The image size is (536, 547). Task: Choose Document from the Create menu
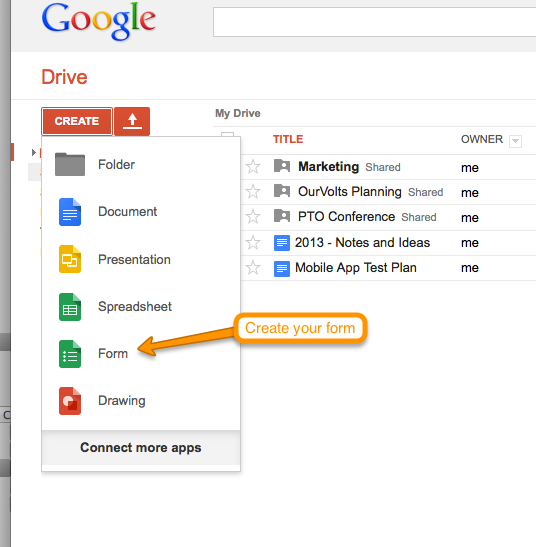[x=141, y=212]
